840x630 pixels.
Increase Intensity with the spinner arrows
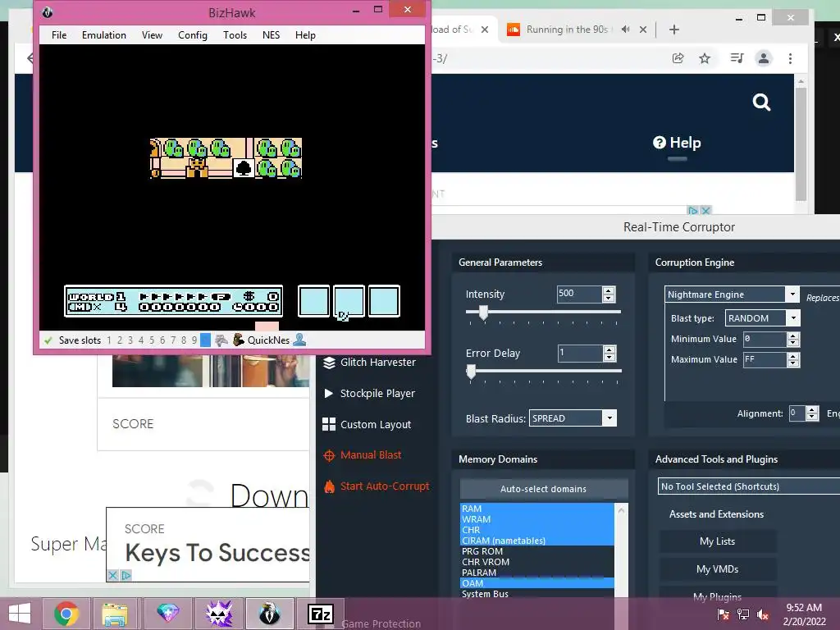point(609,290)
